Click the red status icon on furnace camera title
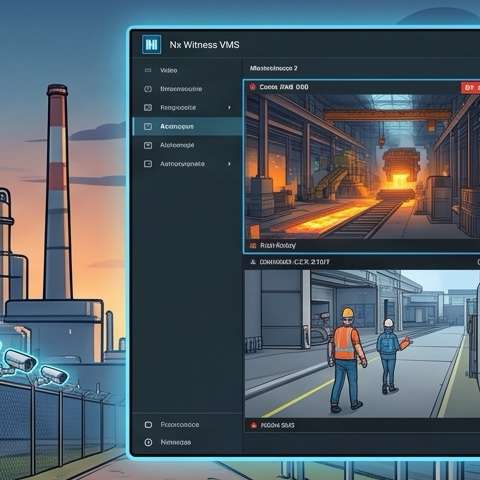Viewport: 480px width, 480px height. [252, 87]
